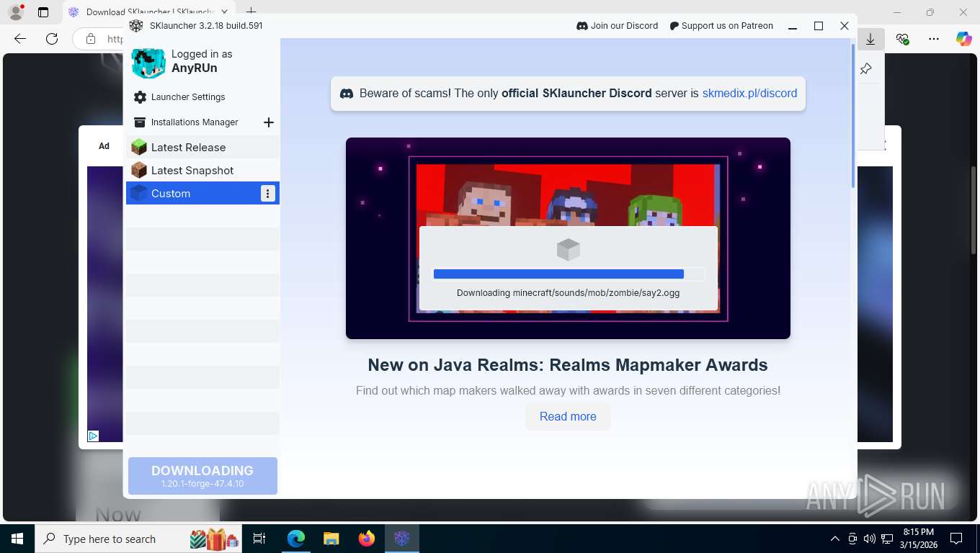Click Discord logo in scam warning banner
This screenshot has width=980, height=553.
[x=347, y=94]
